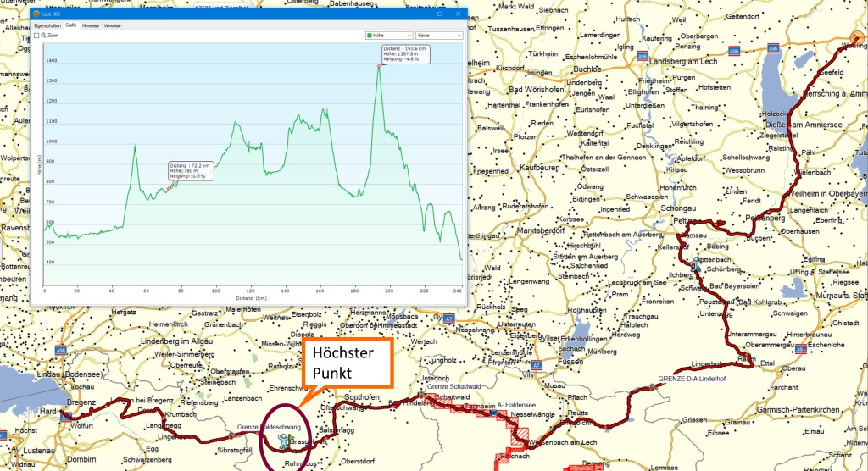Click the A96 motorway shield near Landsberg
The image size is (868, 471).
click(x=642, y=58)
